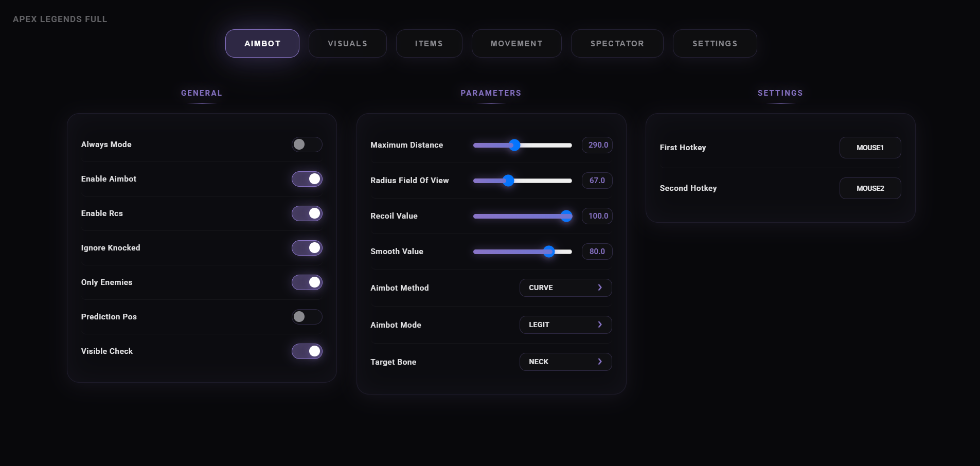Click the Maximum Distance label
The image size is (980, 466).
[x=407, y=145]
